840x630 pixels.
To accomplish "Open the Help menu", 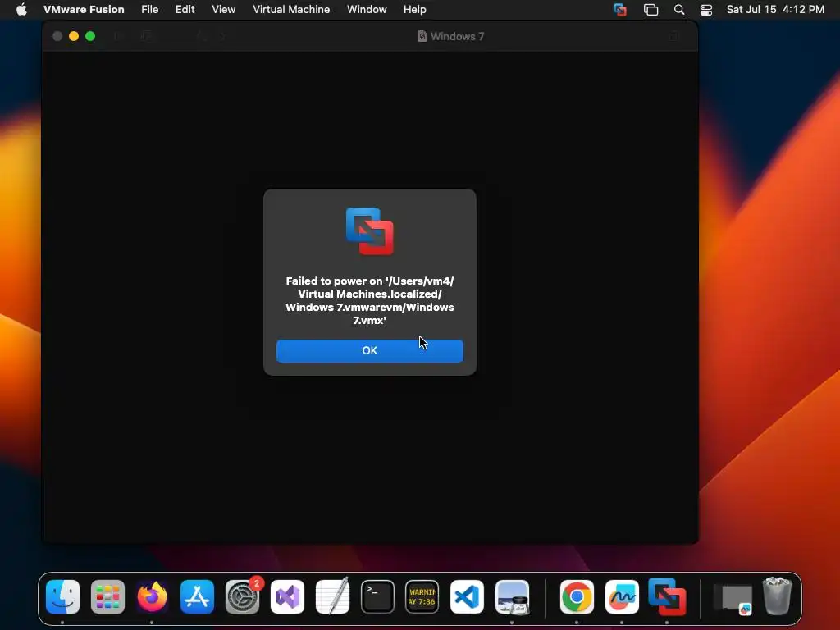I will pos(414,9).
